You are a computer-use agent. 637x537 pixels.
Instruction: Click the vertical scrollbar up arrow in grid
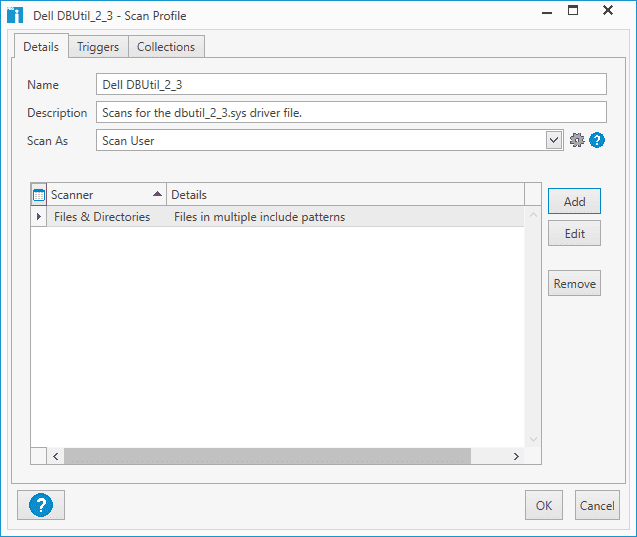533,214
